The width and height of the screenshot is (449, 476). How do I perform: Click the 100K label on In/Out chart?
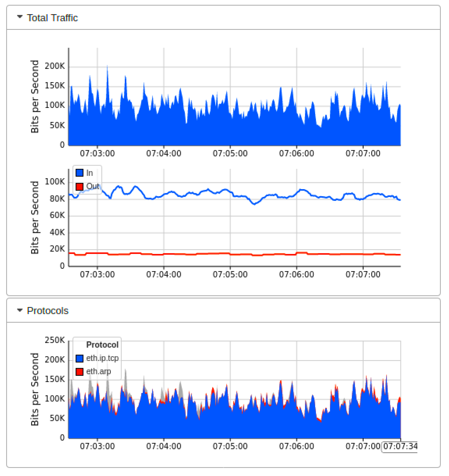(55, 182)
